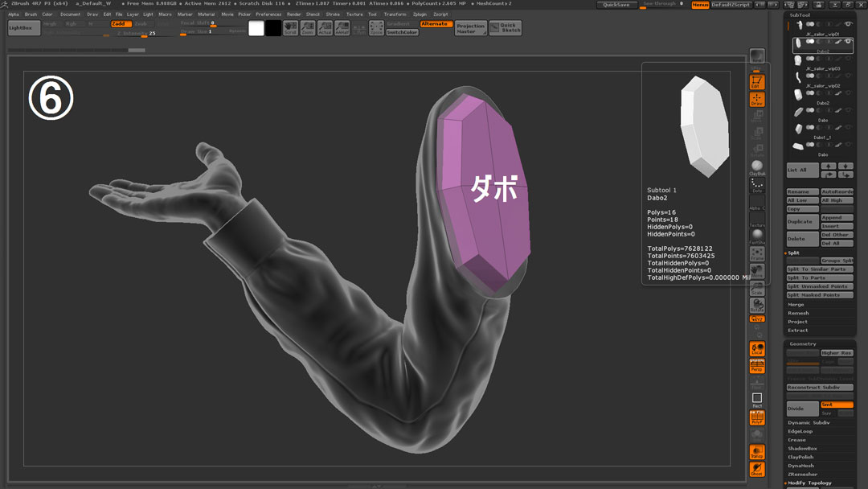Open the Zplugin menu

click(x=420, y=14)
